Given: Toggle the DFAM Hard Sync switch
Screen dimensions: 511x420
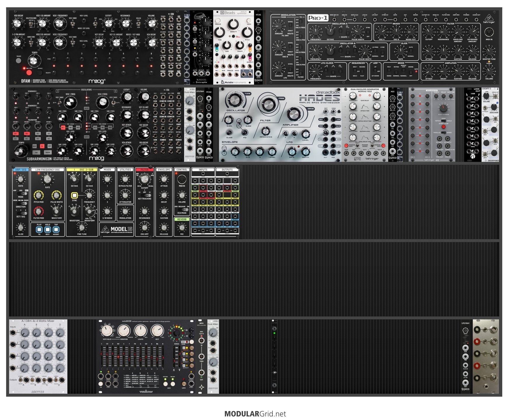Looking at the screenshot, I should 31,43.
